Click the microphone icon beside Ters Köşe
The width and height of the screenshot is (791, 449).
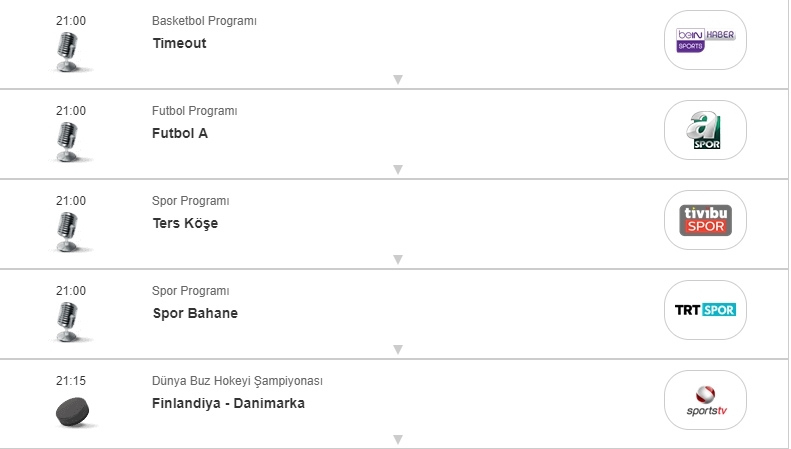coord(69,232)
